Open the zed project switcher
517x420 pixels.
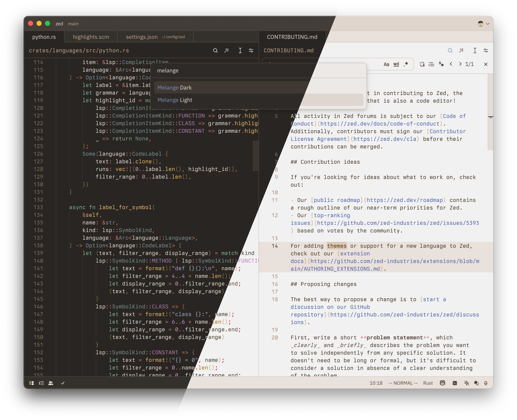click(59, 24)
